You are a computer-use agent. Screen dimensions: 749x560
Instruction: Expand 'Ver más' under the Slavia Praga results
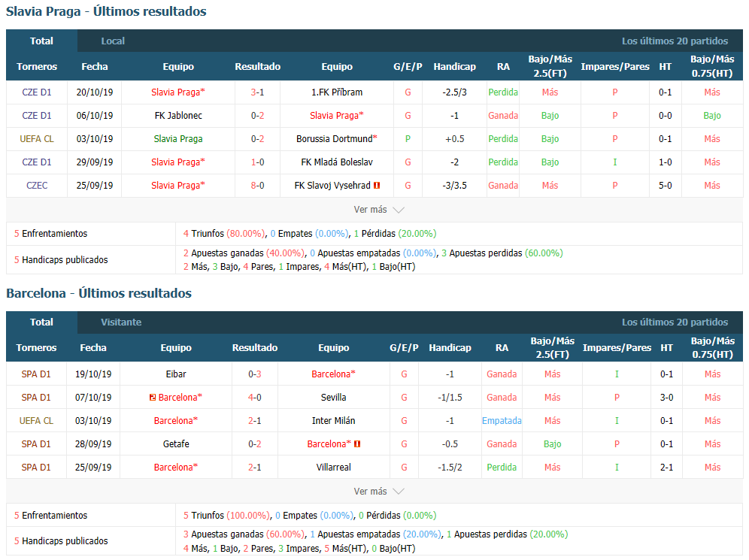[379, 210]
